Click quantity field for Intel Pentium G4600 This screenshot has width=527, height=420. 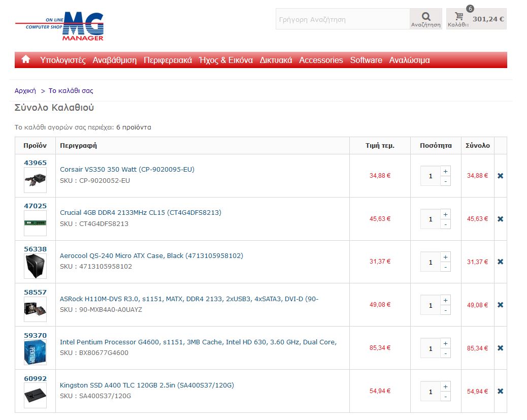[x=431, y=348]
